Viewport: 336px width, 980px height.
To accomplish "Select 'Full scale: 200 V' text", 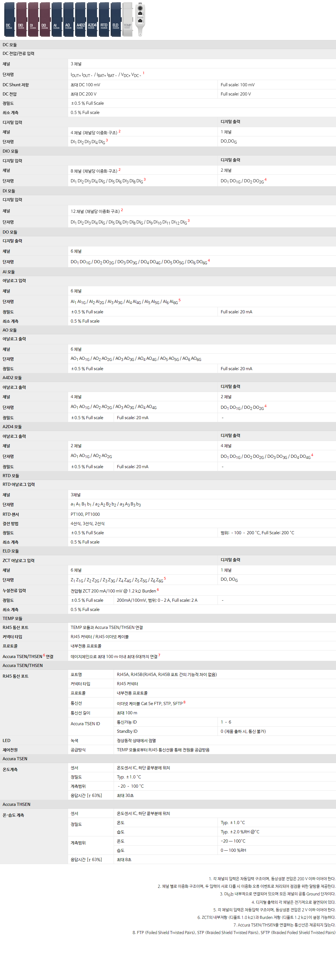I will coord(235,94).
